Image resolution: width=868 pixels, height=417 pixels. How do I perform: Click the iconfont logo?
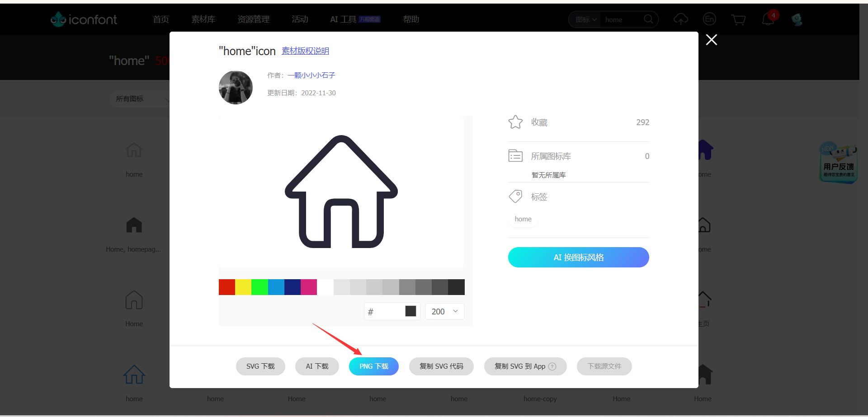[x=84, y=19]
